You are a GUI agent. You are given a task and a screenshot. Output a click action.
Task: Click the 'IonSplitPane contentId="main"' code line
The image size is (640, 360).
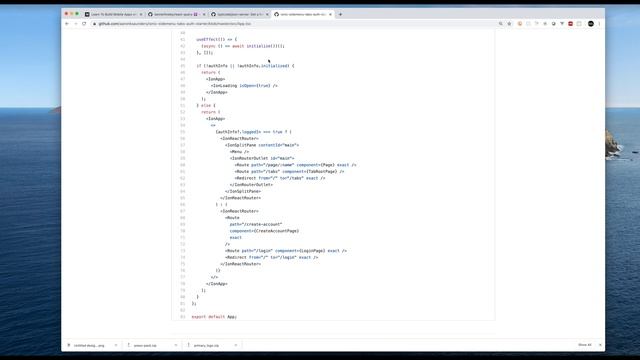262,145
